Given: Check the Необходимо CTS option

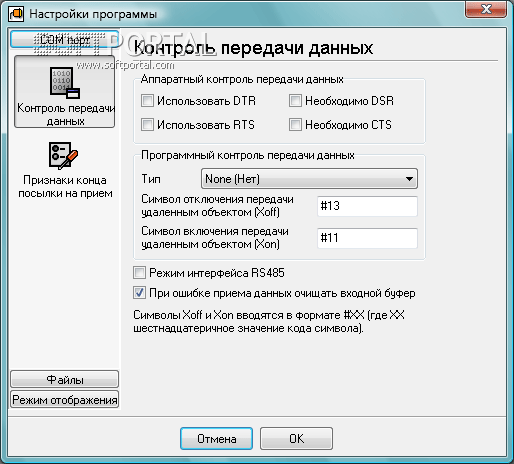Looking at the screenshot, I should pyautogui.click(x=295, y=125).
